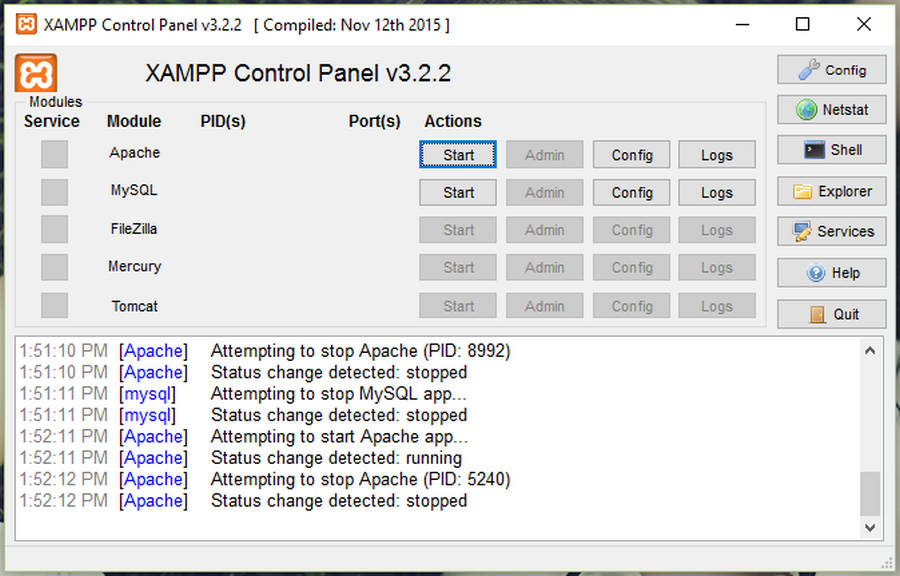The image size is (900, 576).
Task: Open the MySQL Config menu
Action: point(631,192)
